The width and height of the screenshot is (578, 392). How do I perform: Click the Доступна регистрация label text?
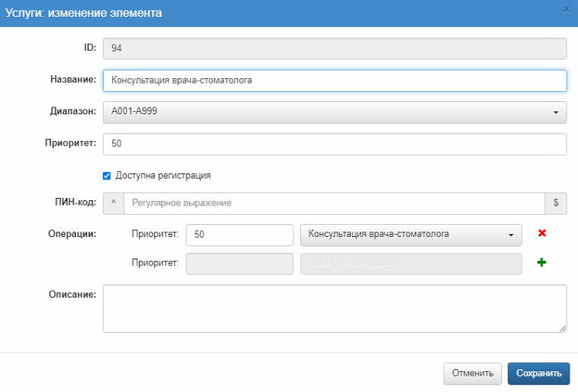(x=163, y=175)
